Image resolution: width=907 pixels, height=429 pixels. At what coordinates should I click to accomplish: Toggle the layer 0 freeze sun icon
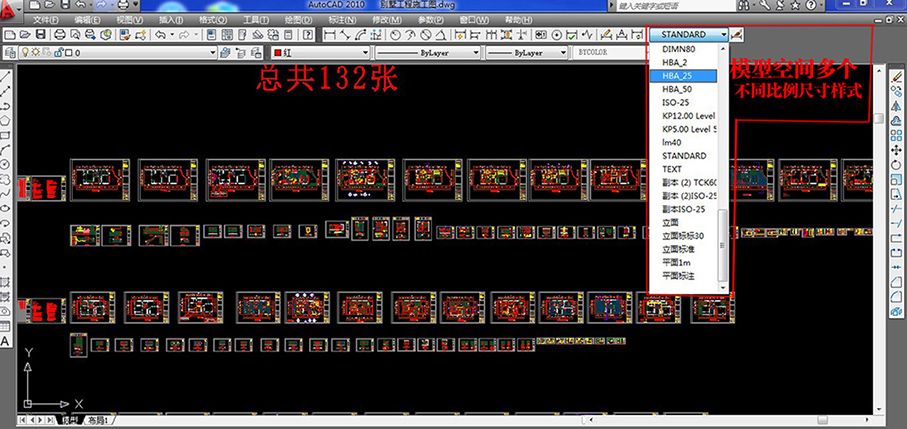[x=35, y=53]
